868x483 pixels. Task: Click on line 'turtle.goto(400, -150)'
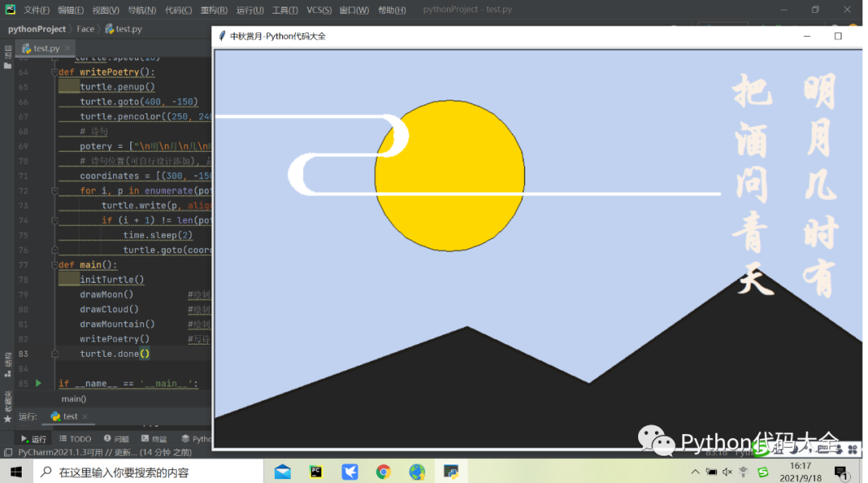[139, 102]
